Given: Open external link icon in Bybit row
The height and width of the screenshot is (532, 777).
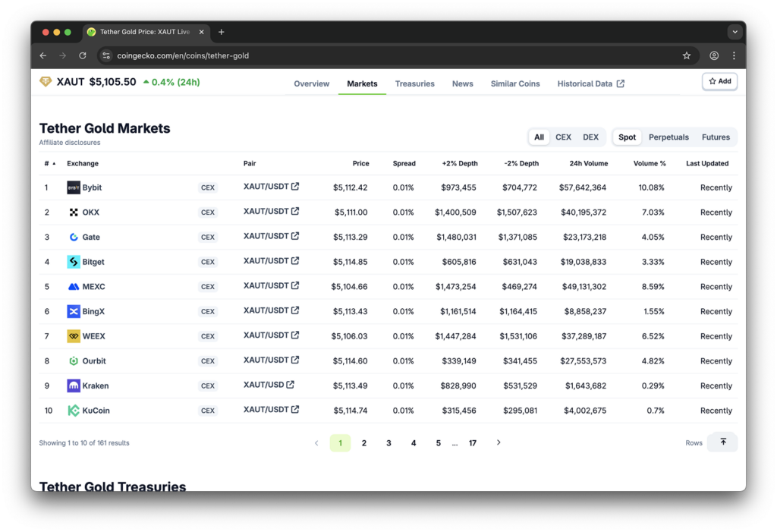Looking at the screenshot, I should [295, 187].
